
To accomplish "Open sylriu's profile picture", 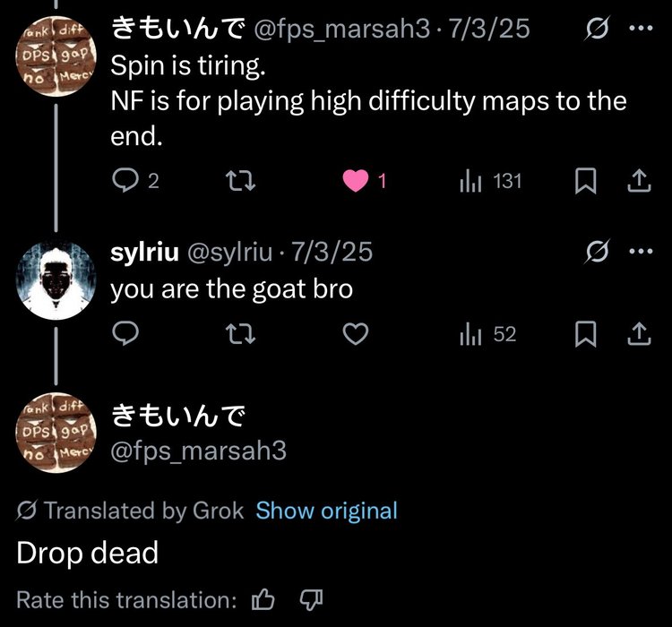I will [x=56, y=280].
